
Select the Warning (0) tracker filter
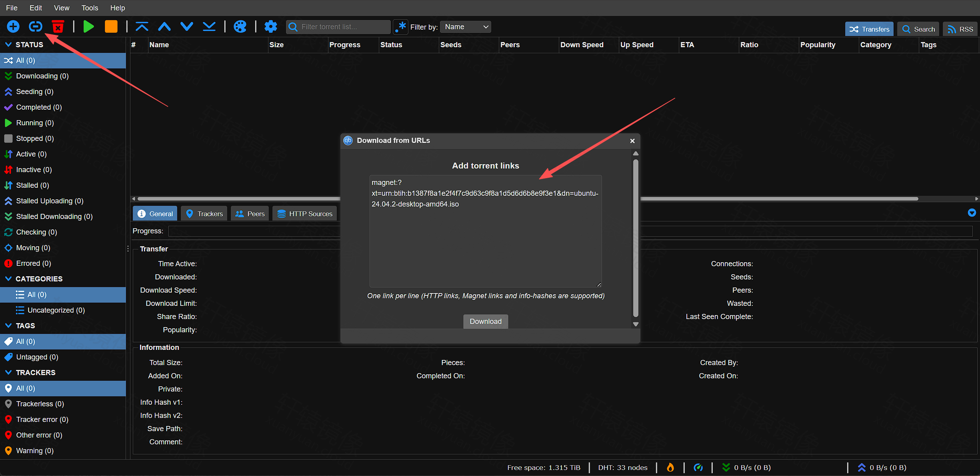(63, 451)
